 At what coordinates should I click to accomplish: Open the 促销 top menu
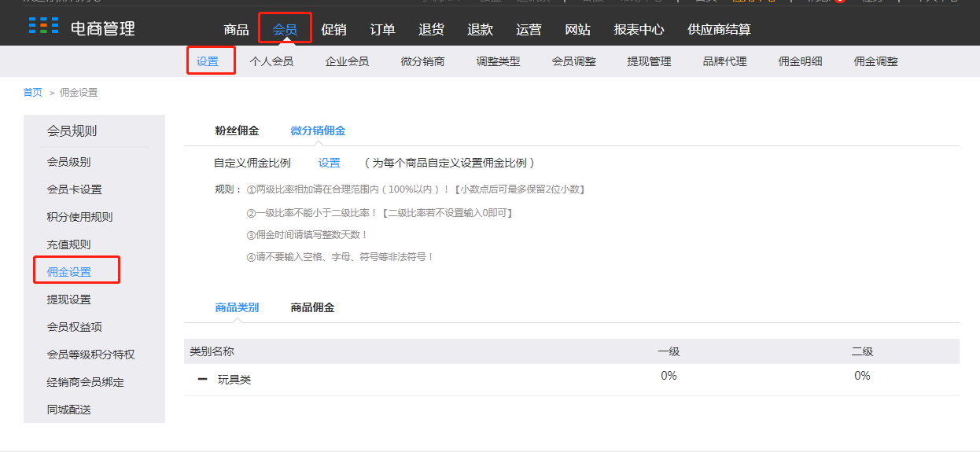point(333,29)
